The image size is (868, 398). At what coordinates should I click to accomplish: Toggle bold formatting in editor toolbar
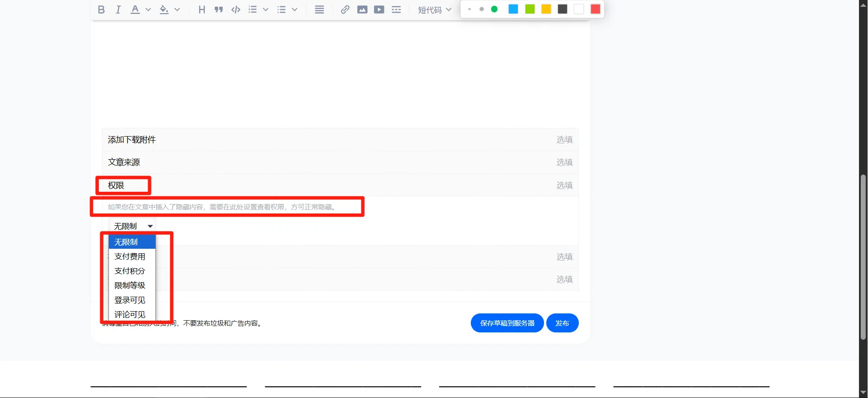[x=101, y=9]
